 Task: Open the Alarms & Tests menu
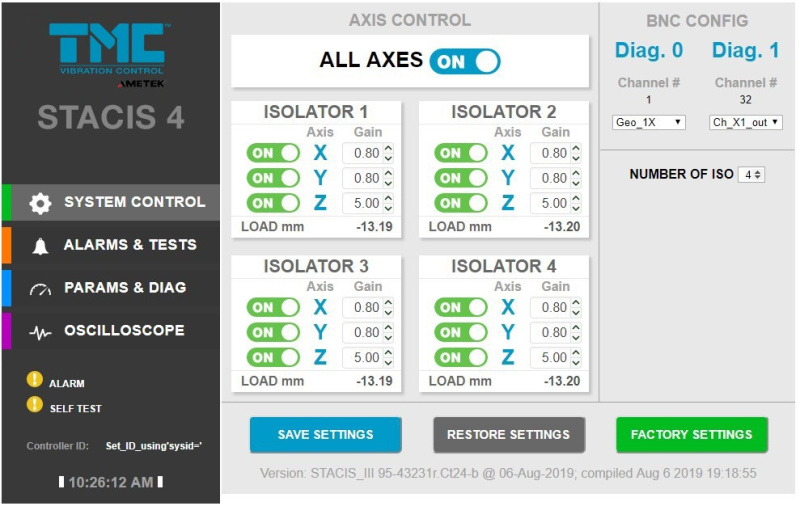pos(130,245)
